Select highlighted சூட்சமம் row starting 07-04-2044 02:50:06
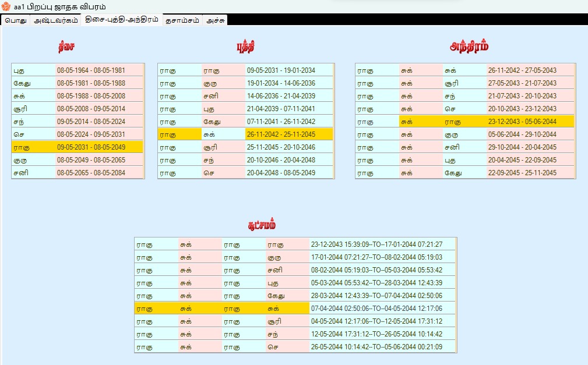The height and width of the screenshot is (365, 588). point(295,309)
